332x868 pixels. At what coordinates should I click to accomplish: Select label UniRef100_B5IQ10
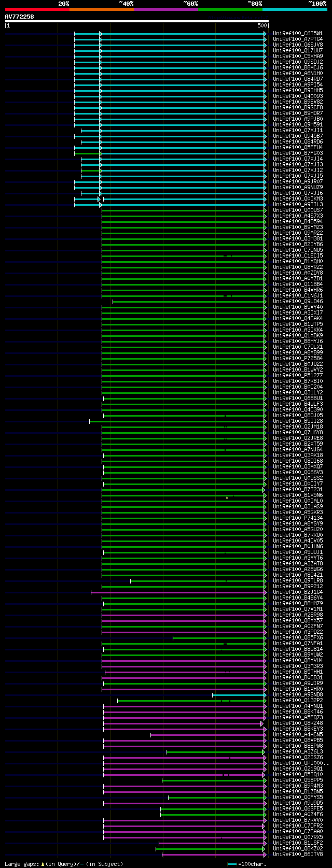(x=298, y=774)
